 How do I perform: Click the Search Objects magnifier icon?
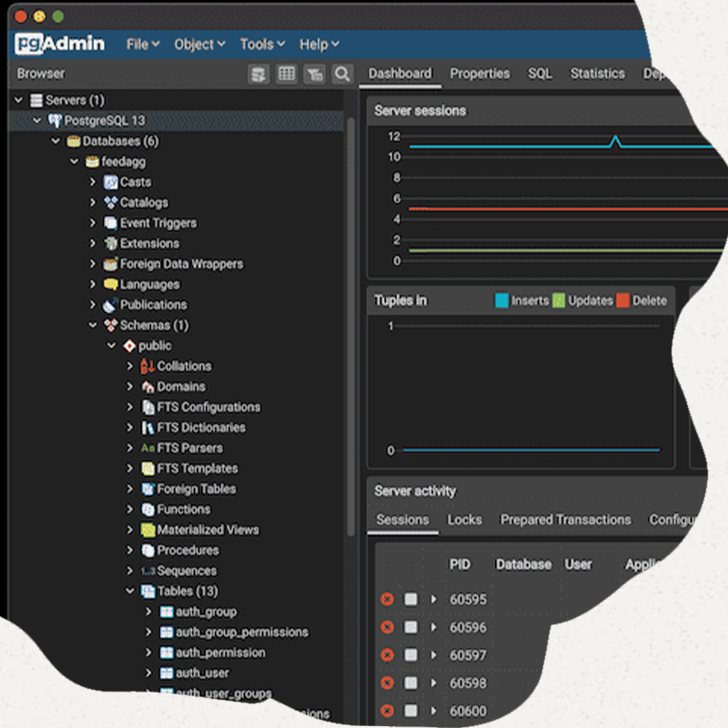[x=342, y=74]
